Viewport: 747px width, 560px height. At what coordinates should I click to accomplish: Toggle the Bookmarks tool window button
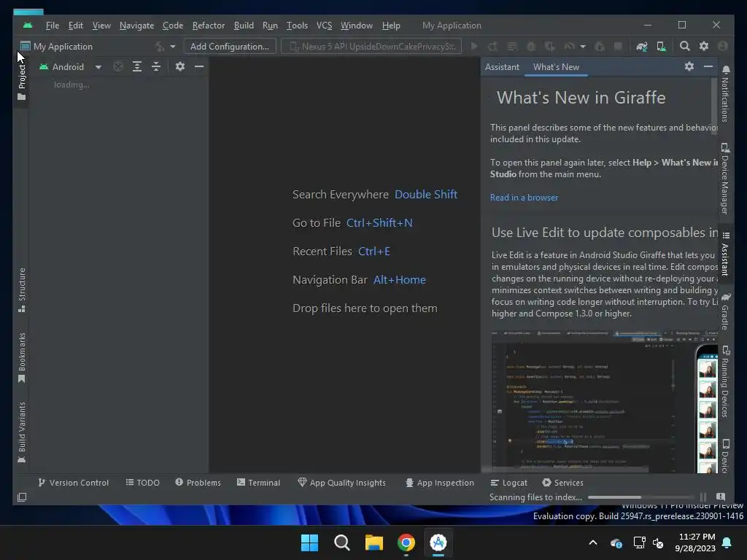(x=21, y=358)
